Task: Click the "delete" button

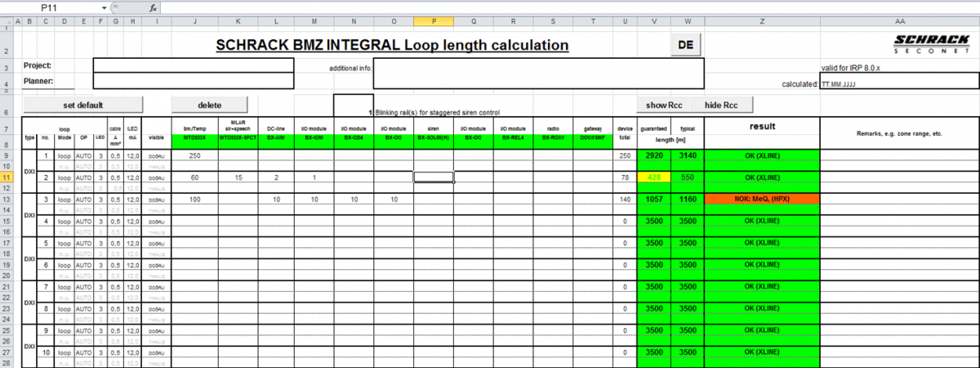Action: click(209, 105)
